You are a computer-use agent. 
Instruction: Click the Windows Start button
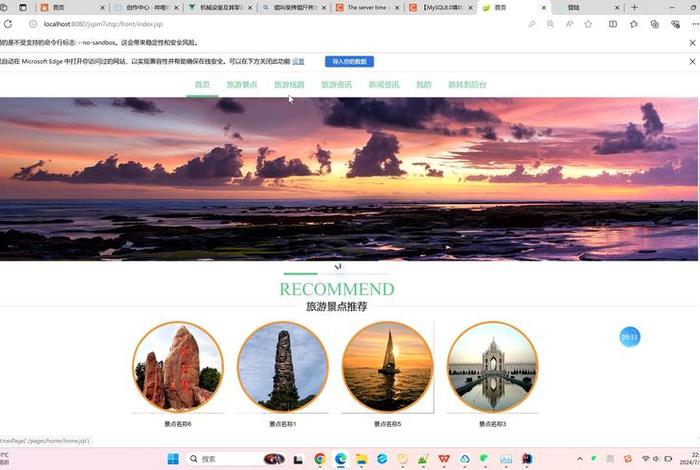[x=172, y=459]
